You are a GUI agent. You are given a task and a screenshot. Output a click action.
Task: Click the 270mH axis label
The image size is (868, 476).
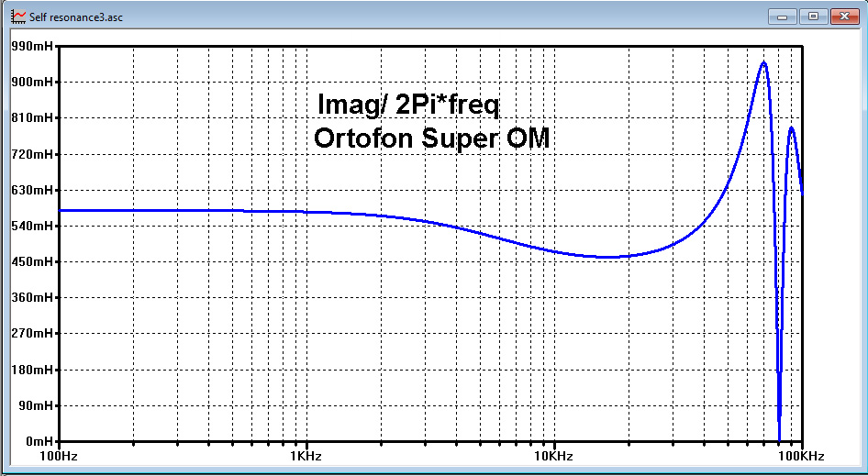pyautogui.click(x=32, y=334)
